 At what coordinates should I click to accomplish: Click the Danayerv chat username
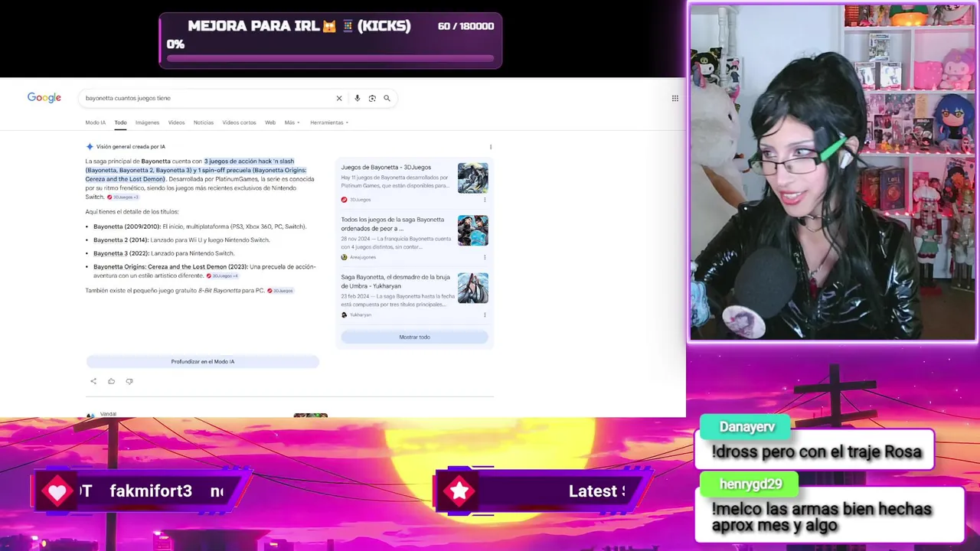click(747, 427)
